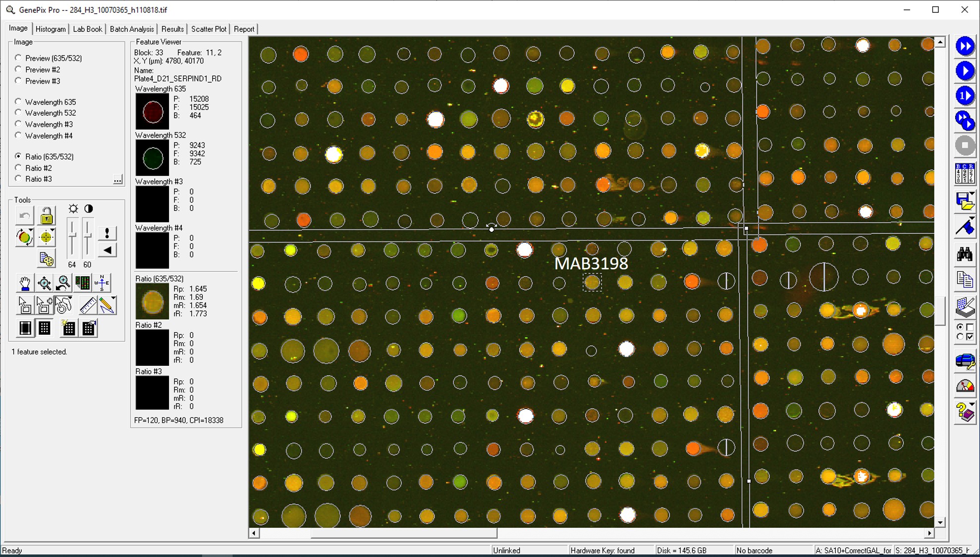Click the compass orientation tool
The height and width of the screenshot is (557, 980).
click(102, 283)
